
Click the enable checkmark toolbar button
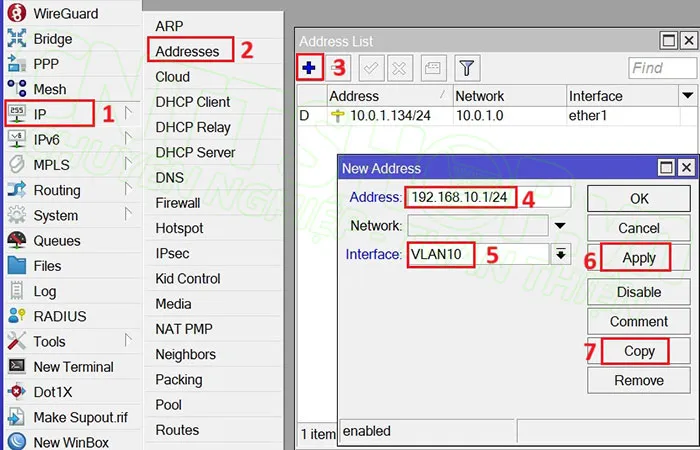pyautogui.click(x=371, y=68)
